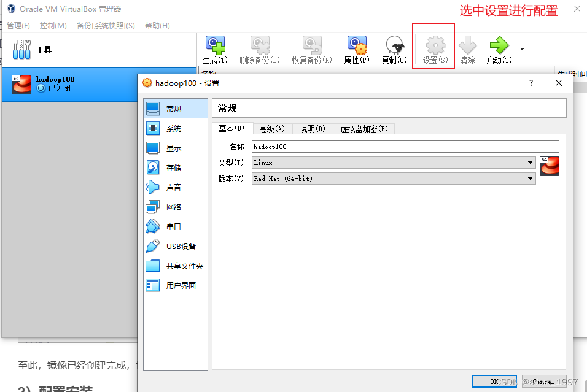The height and width of the screenshot is (392, 587).
Task: Open the 网络 network settings category
Action: [176, 207]
